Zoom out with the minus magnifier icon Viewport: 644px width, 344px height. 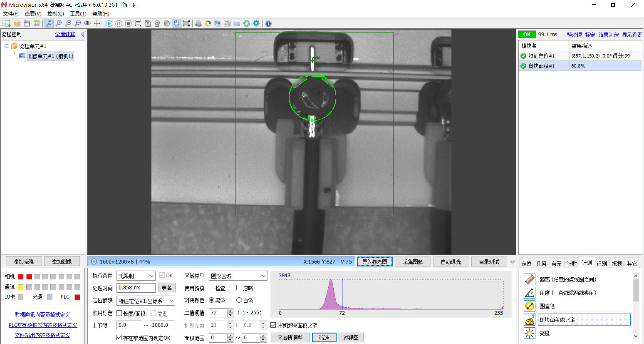[x=78, y=23]
